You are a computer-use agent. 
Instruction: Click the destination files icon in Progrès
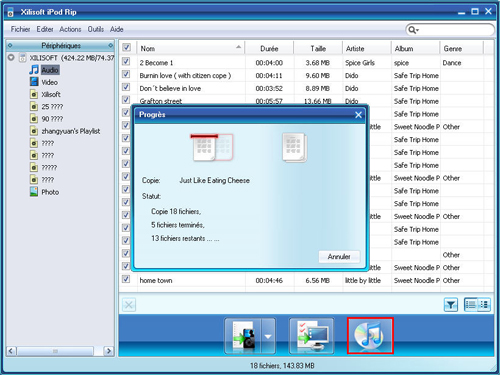coord(294,147)
